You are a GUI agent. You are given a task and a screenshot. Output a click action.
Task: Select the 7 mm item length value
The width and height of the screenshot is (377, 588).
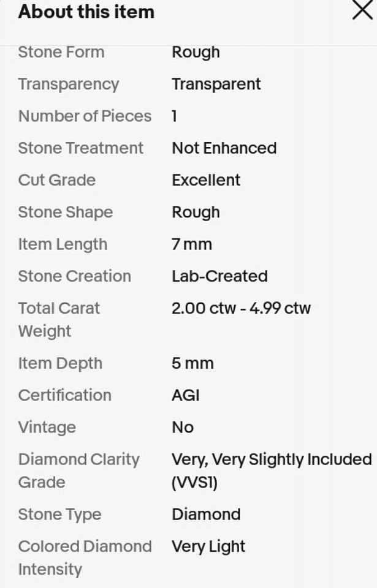192,244
